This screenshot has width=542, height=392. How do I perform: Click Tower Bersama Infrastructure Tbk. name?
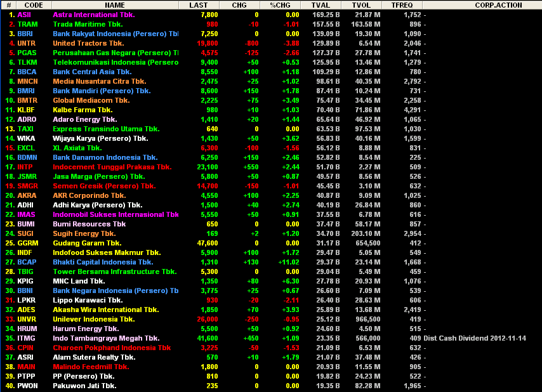(115, 271)
